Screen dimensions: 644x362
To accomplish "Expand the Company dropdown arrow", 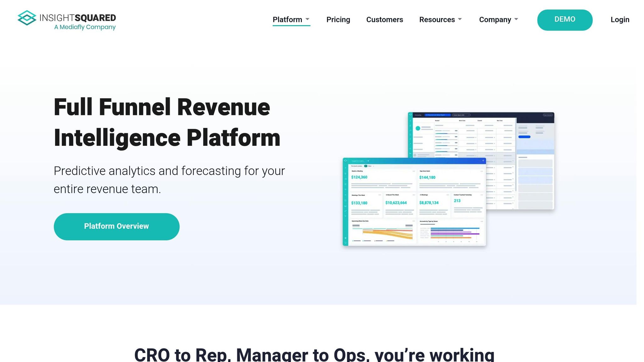I will click(516, 19).
